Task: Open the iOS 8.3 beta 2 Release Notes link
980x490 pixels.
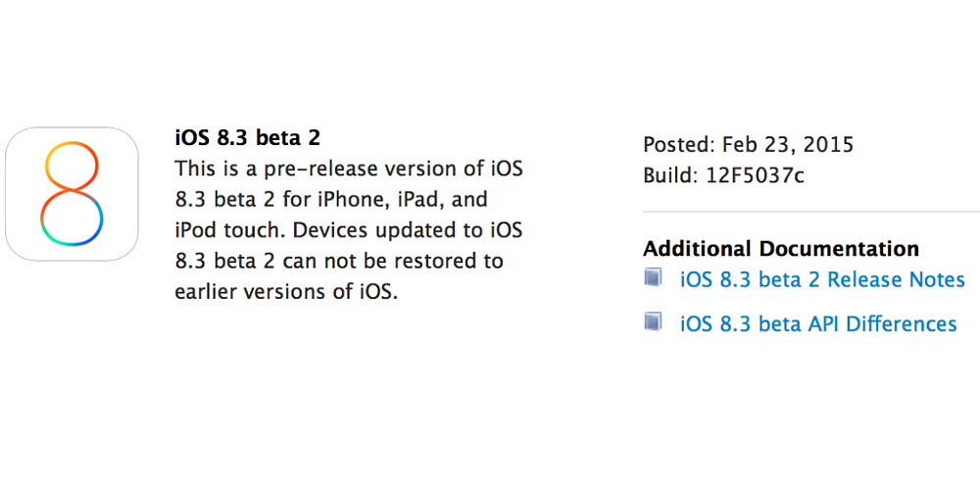Action: (x=822, y=279)
